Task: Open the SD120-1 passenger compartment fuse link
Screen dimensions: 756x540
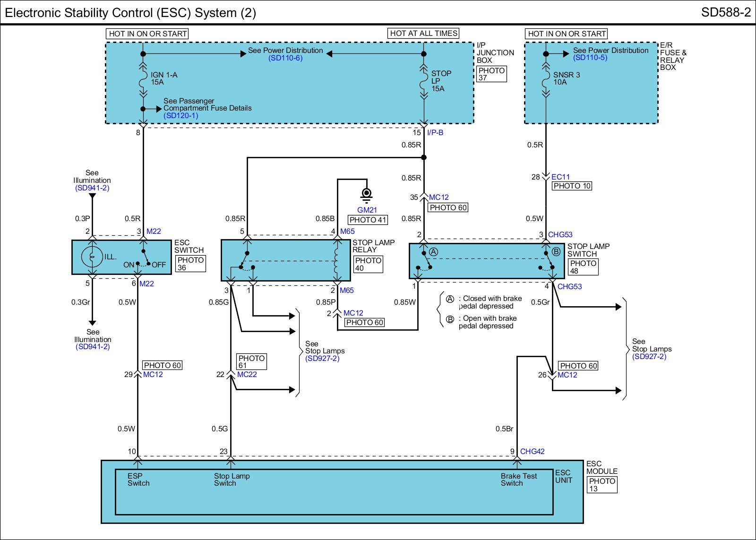Action: tap(180, 115)
